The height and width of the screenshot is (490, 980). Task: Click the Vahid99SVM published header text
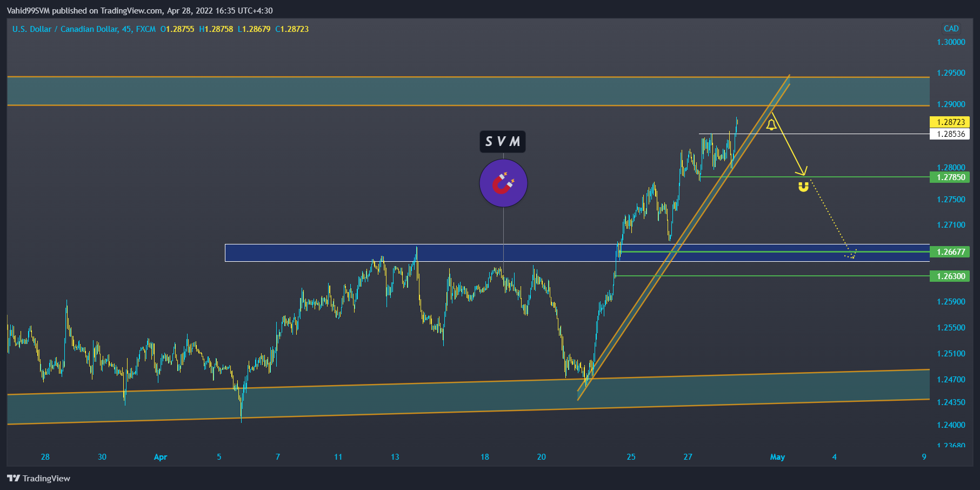139,11
